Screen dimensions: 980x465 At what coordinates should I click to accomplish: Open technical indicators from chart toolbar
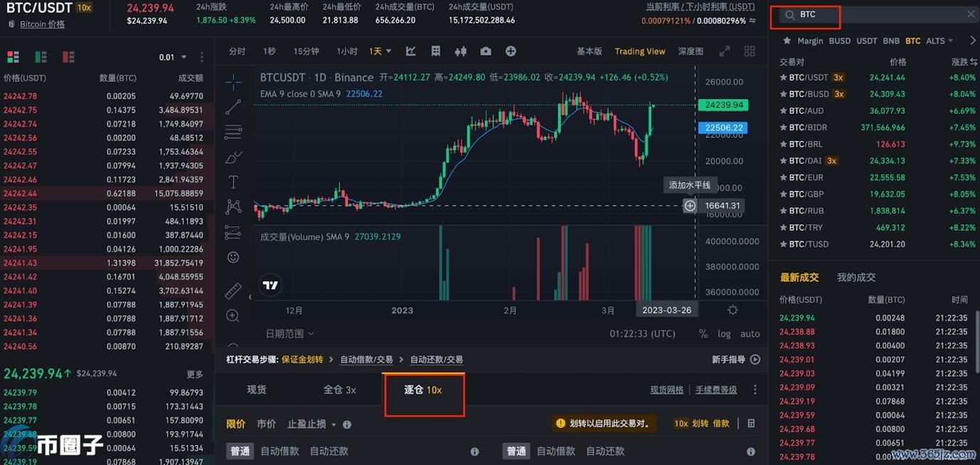pos(411,51)
